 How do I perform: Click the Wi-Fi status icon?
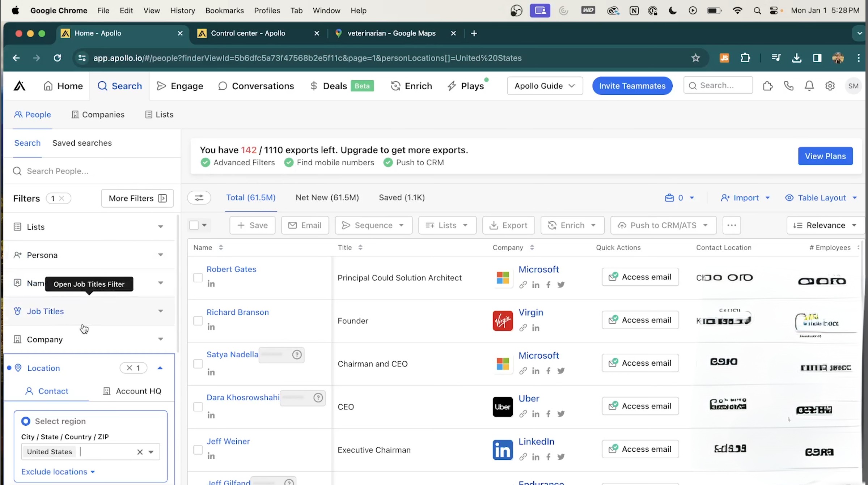[737, 10]
